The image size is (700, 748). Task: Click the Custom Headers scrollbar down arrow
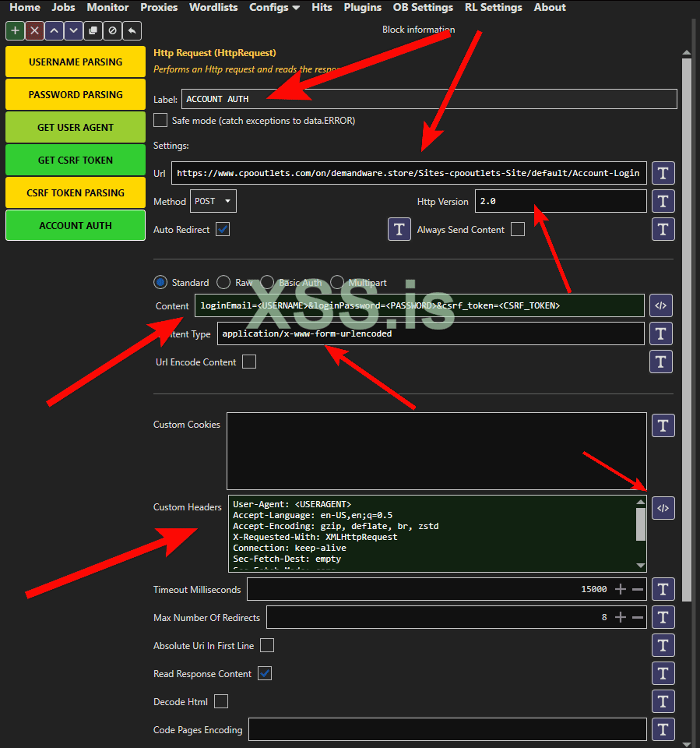click(x=641, y=566)
